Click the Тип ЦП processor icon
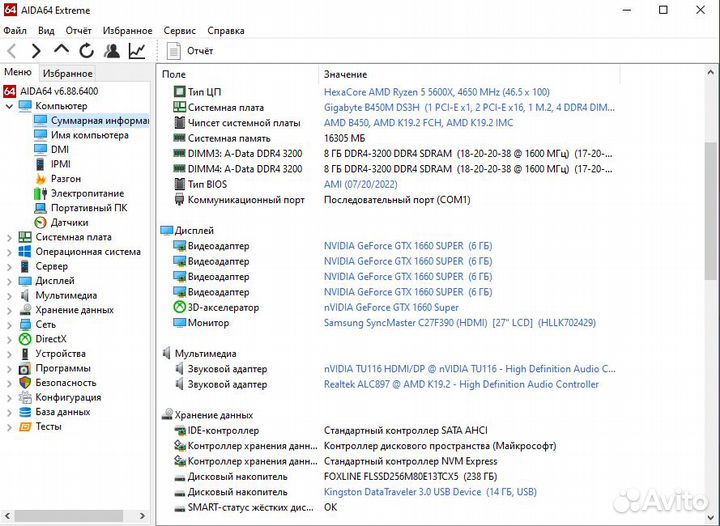Screen dimensions: 720x526 click(x=179, y=92)
